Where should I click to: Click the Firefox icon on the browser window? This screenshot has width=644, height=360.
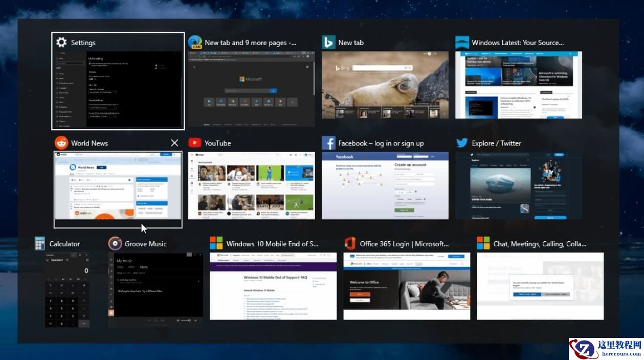coord(195,43)
